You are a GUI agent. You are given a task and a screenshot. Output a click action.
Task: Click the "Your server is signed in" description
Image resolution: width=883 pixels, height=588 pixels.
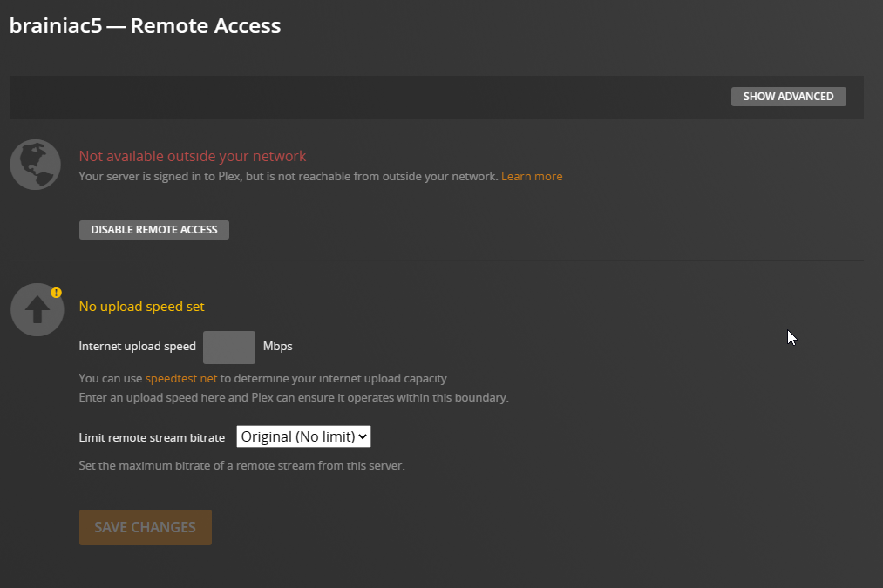pos(288,177)
